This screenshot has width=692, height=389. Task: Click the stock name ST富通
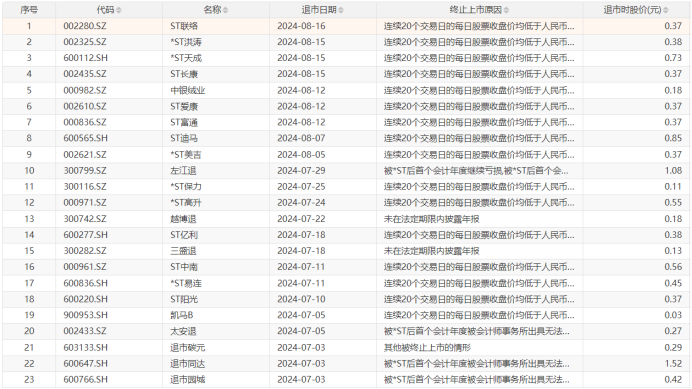[184, 122]
